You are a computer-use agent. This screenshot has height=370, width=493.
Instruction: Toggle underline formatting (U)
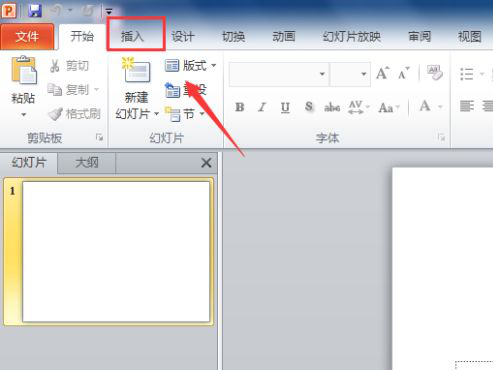click(x=285, y=107)
